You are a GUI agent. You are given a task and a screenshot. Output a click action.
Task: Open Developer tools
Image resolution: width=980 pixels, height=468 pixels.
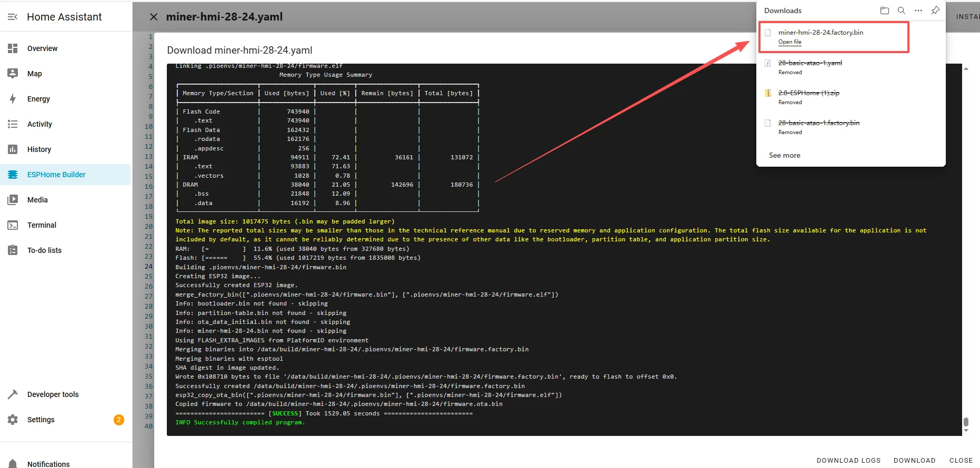(x=53, y=394)
